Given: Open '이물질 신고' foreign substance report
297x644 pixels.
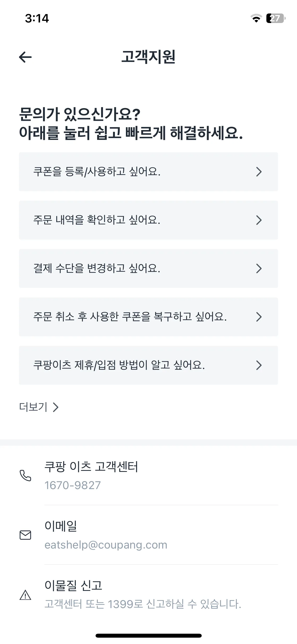Looking at the screenshot, I should pos(73,586).
